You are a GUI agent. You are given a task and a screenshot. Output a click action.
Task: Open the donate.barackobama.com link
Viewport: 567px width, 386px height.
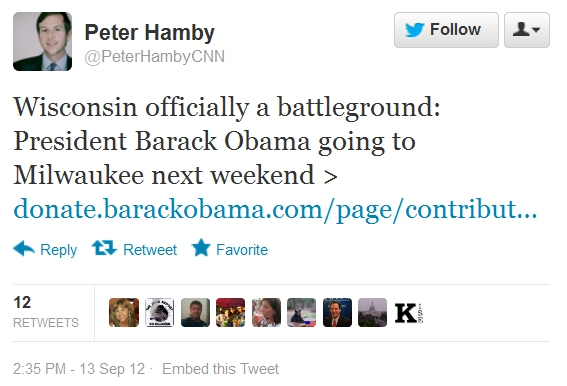275,209
